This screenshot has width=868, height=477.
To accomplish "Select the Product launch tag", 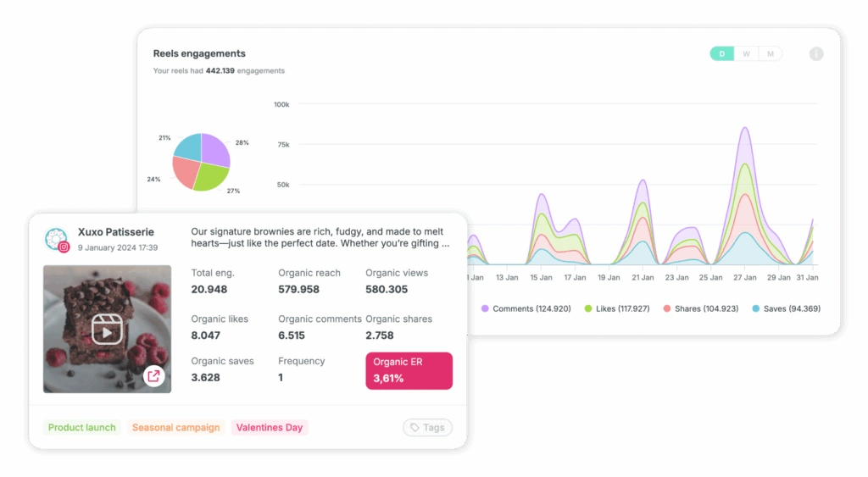I will point(82,427).
